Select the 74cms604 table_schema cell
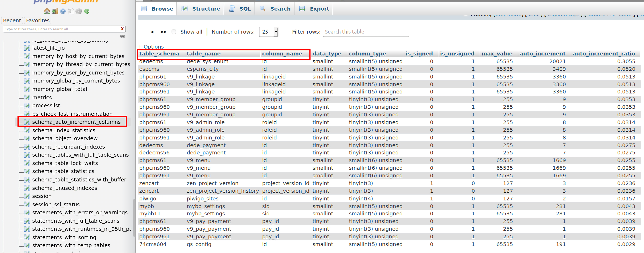 coord(153,244)
